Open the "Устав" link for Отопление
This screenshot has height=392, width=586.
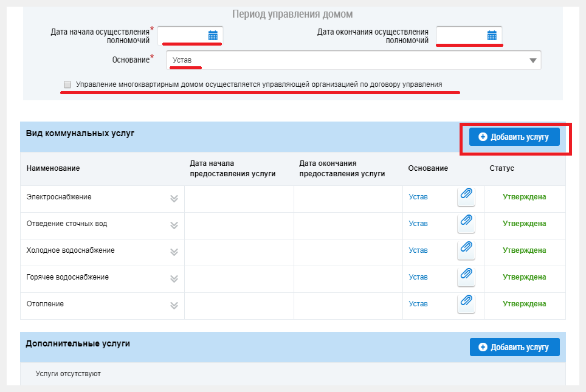pyautogui.click(x=418, y=303)
